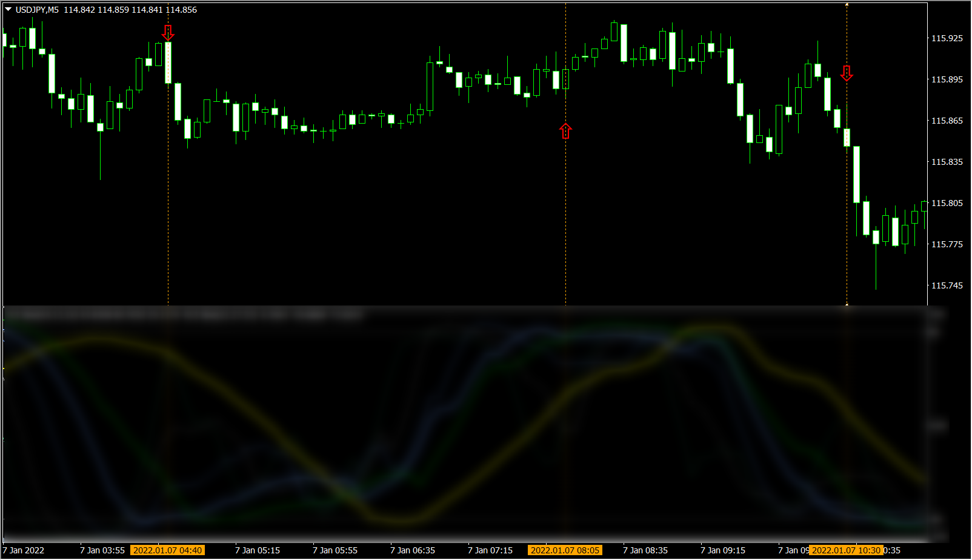Click the 115.745 price scale label
The width and height of the screenshot is (972, 560).
point(947,285)
